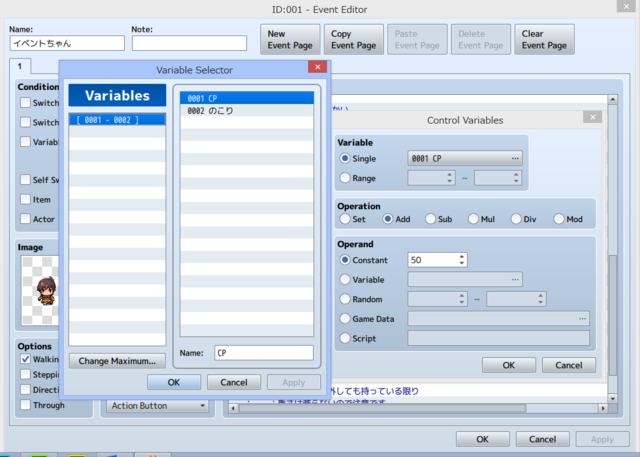Image resolution: width=640 pixels, height=457 pixels.
Task: Toggle Stepping animation option checkbox
Action: (x=25, y=375)
